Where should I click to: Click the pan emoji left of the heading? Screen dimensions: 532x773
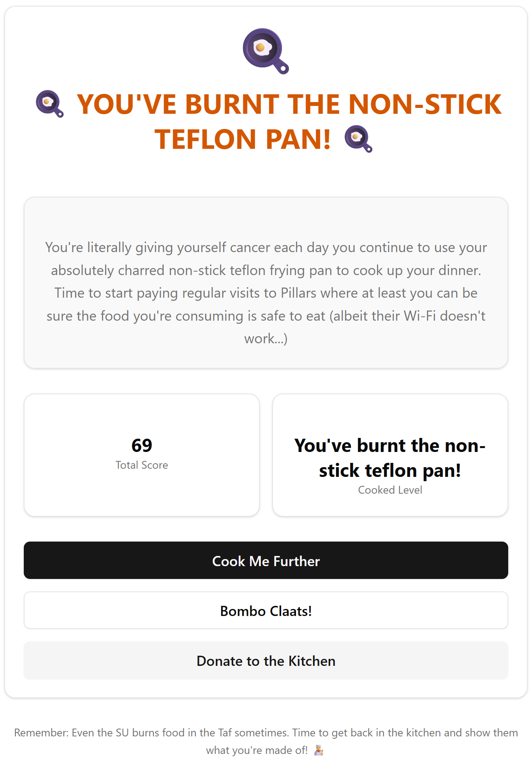(49, 104)
